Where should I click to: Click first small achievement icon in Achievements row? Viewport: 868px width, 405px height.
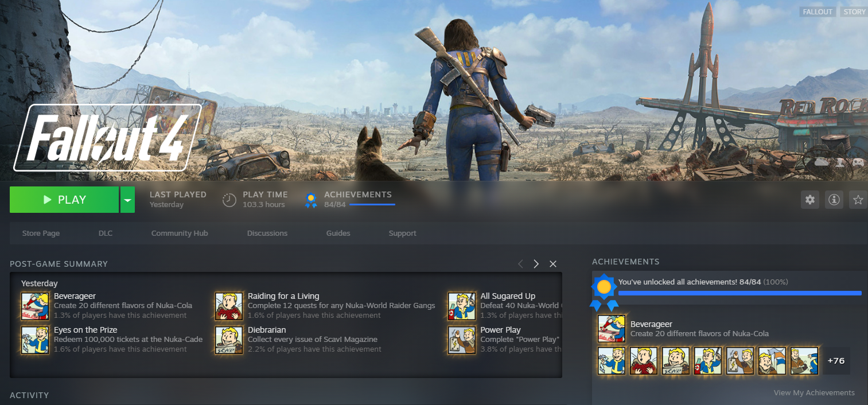coord(612,361)
